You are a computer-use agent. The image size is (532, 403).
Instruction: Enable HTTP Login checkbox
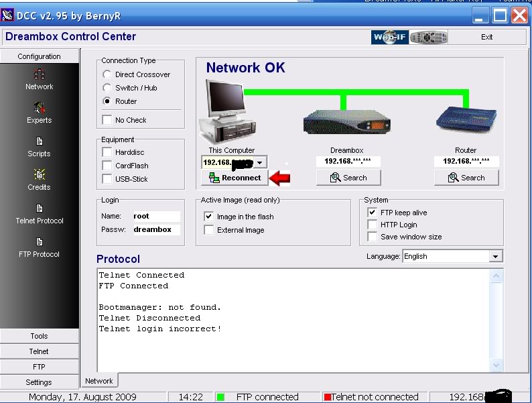pyautogui.click(x=372, y=225)
